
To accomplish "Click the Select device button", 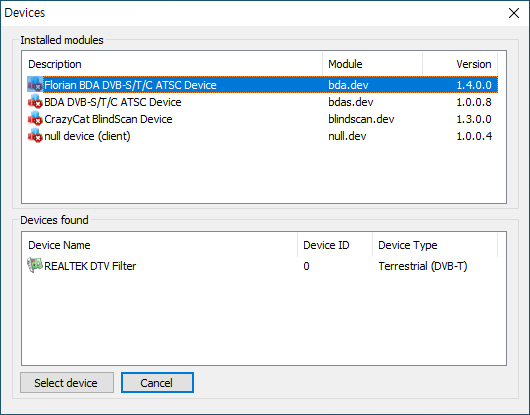I will [67, 383].
